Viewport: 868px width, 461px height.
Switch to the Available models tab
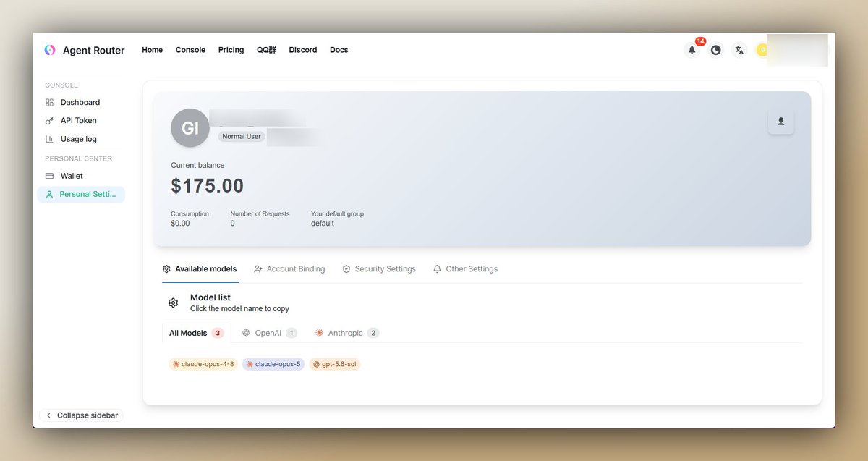[200, 269]
